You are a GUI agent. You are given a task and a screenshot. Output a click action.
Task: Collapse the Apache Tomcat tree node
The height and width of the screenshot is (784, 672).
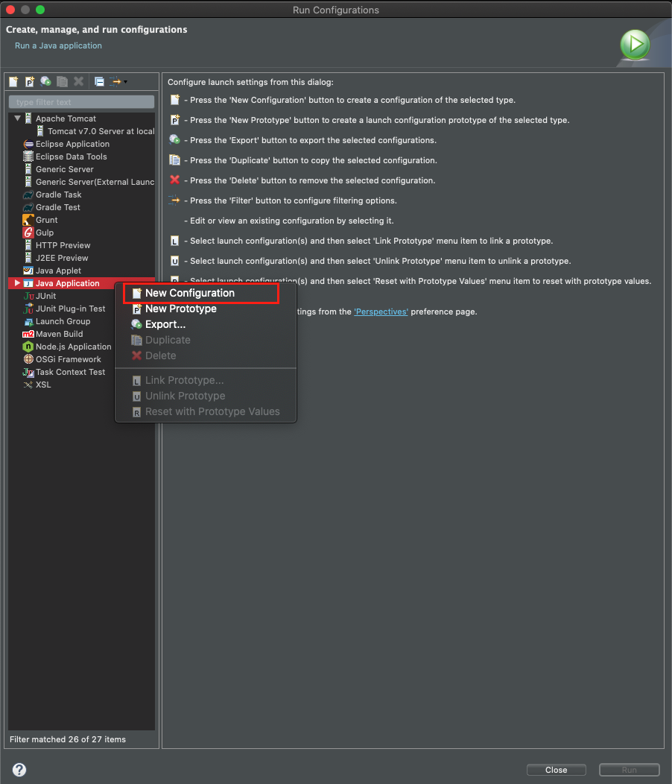pos(17,118)
